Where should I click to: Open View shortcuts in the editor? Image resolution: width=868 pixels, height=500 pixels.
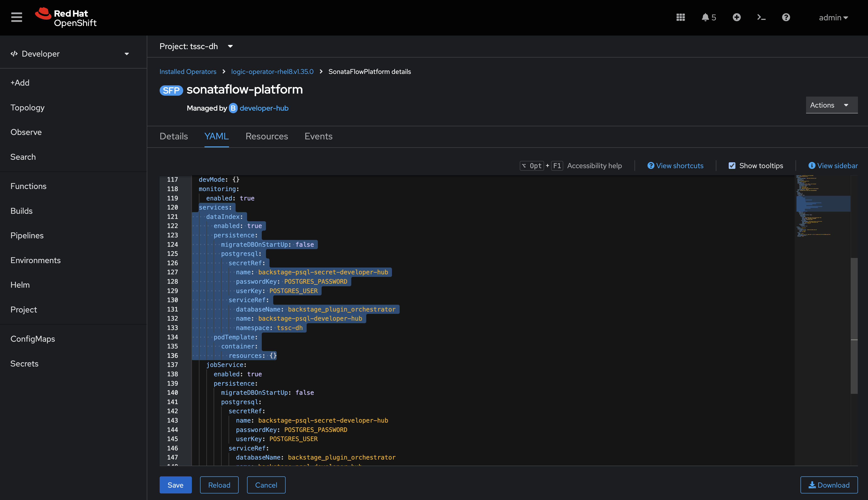click(675, 166)
